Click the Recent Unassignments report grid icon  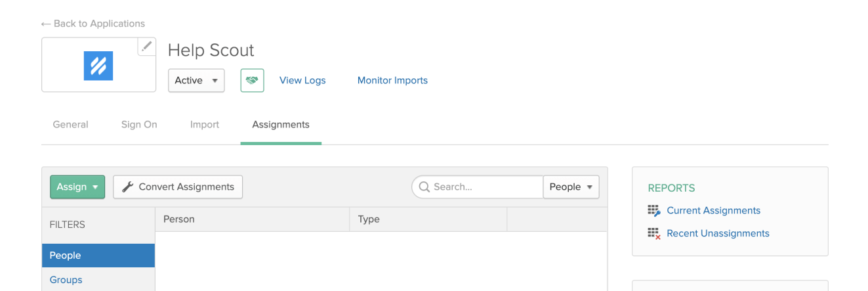(653, 234)
